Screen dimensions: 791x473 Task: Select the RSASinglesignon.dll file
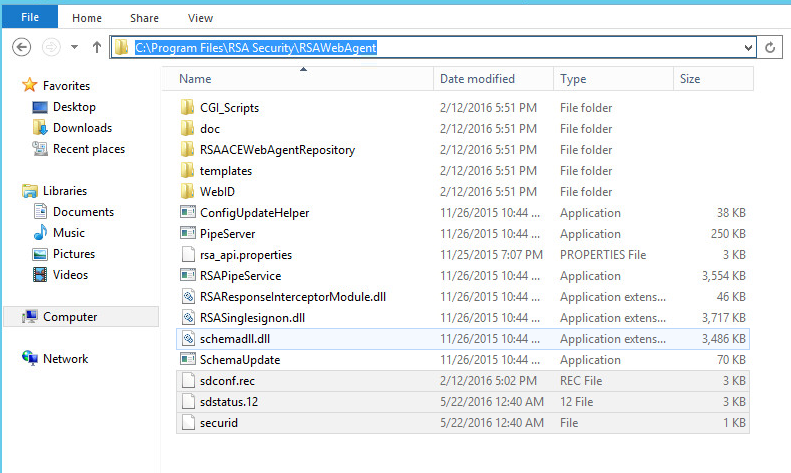pos(463,318)
